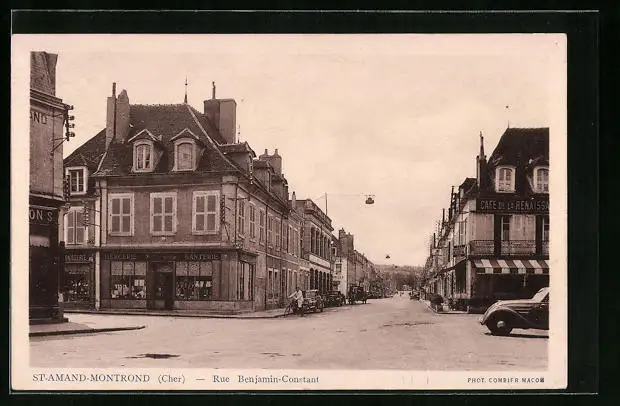Click the dormer window above the café sign
The width and height of the screenshot is (620, 406).
pos(505,179)
